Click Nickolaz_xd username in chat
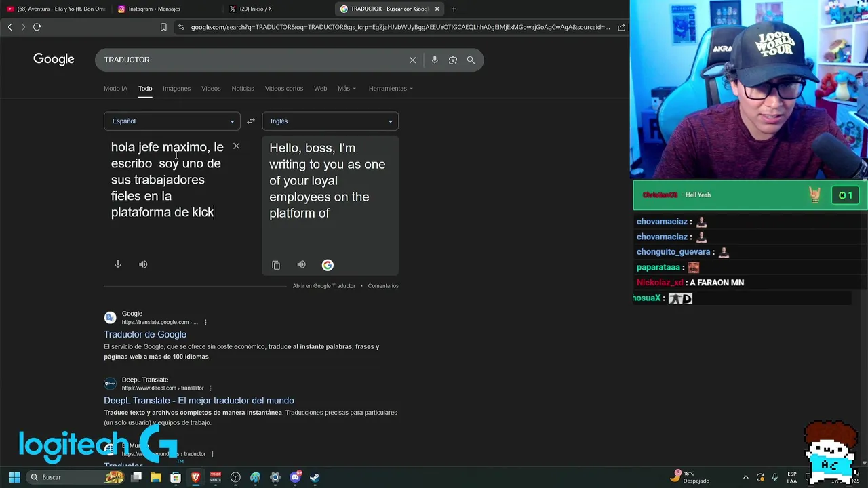 point(660,283)
